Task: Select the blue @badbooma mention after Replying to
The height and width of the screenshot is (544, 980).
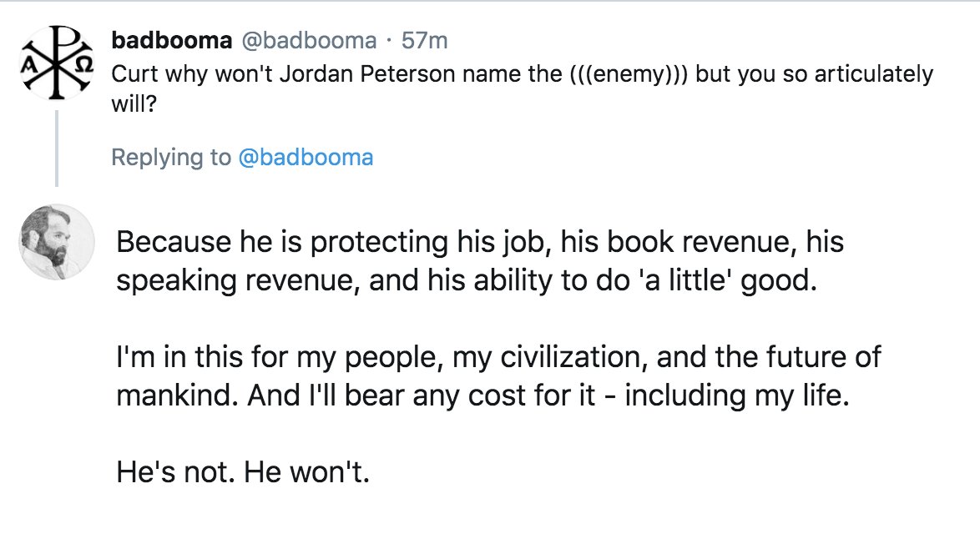Action: coord(306,157)
